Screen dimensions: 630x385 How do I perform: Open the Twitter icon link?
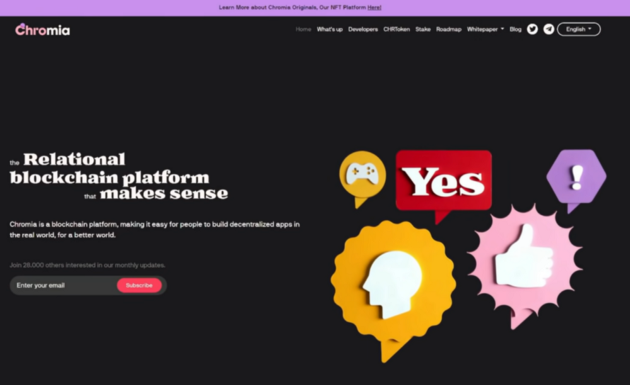tap(532, 29)
